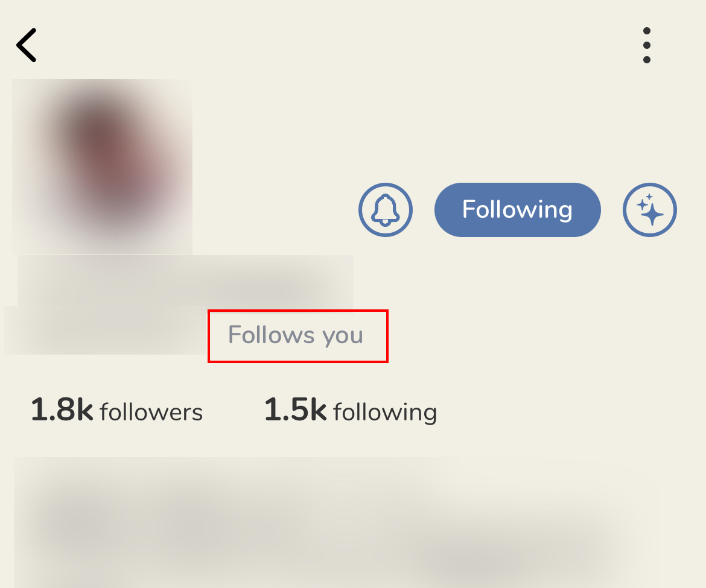View the 1.8k followers list
The image size is (706, 588).
[116, 411]
